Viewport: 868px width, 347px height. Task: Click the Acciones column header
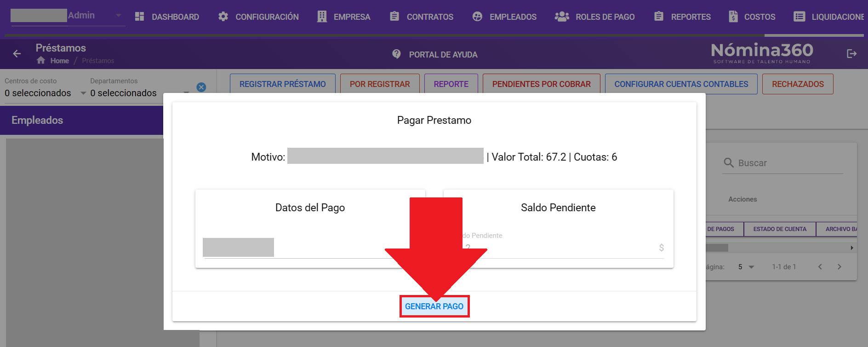[742, 199]
